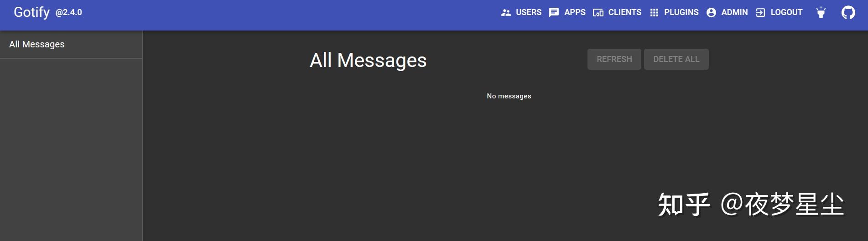This screenshot has height=241, width=868.
Task: Click the Logout exit arrow icon
Action: coord(760,13)
